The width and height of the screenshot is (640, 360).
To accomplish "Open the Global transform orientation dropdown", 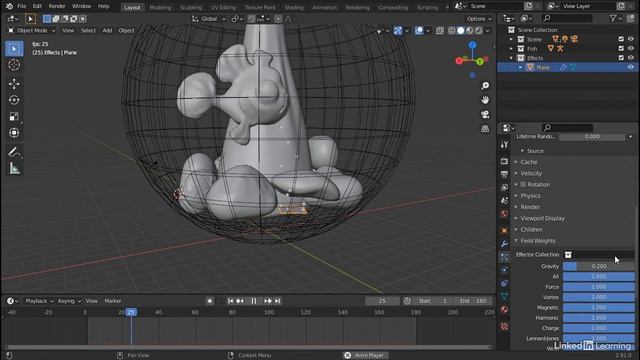I will pos(209,19).
